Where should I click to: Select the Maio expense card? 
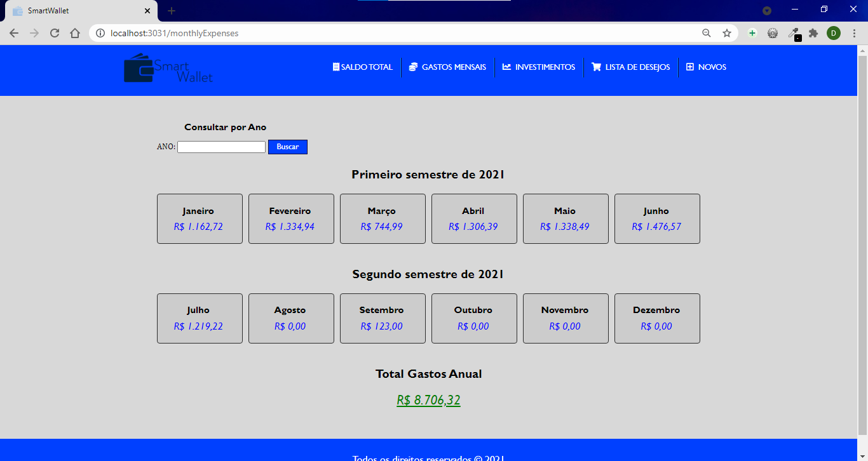pyautogui.click(x=566, y=218)
